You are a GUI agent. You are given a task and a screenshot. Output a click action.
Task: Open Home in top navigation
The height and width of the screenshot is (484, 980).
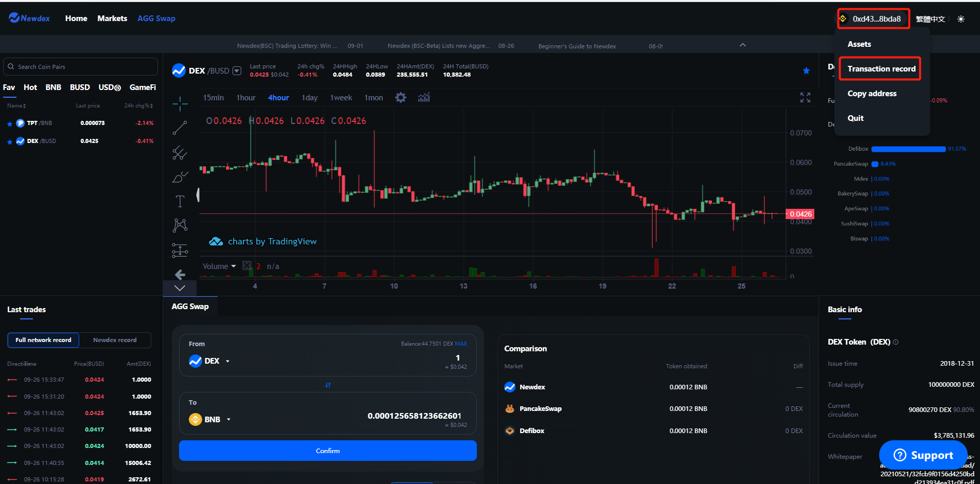[x=76, y=19]
